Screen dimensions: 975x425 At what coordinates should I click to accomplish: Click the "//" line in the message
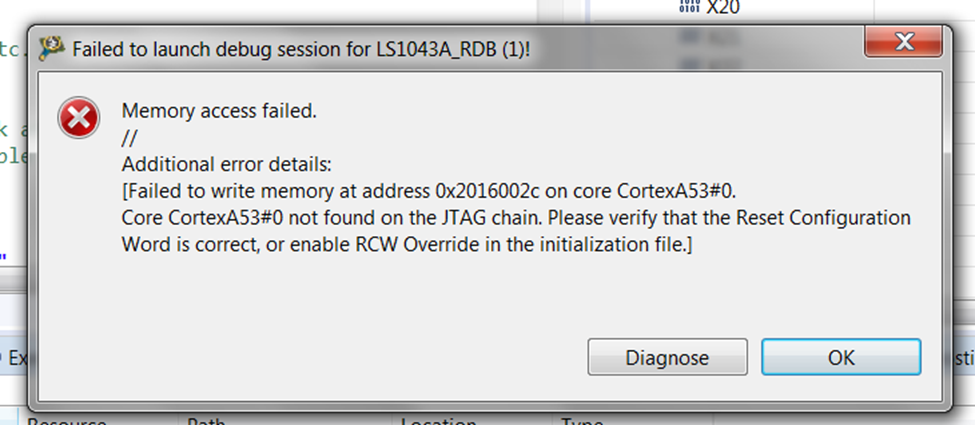tap(128, 138)
